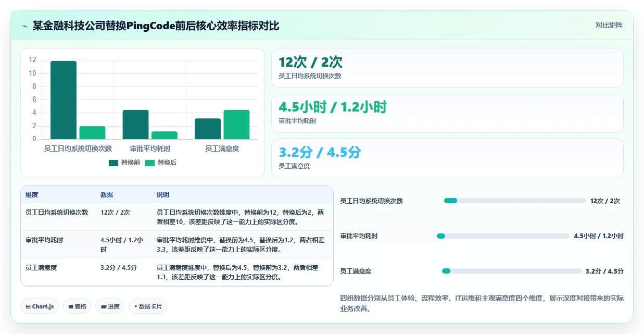644x334 pixels.
Task: Click the 进度 tag
Action: pyautogui.click(x=110, y=306)
